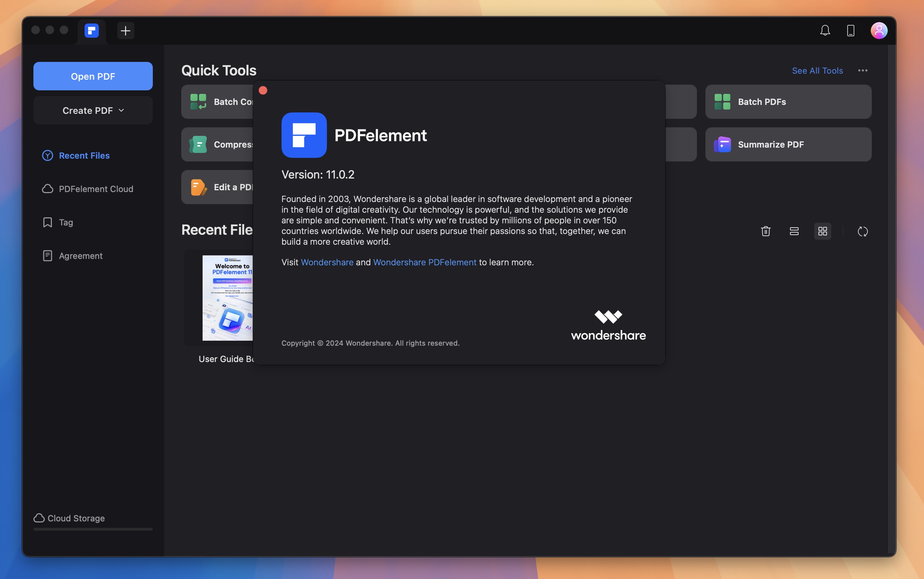Open the user account avatar

click(879, 31)
